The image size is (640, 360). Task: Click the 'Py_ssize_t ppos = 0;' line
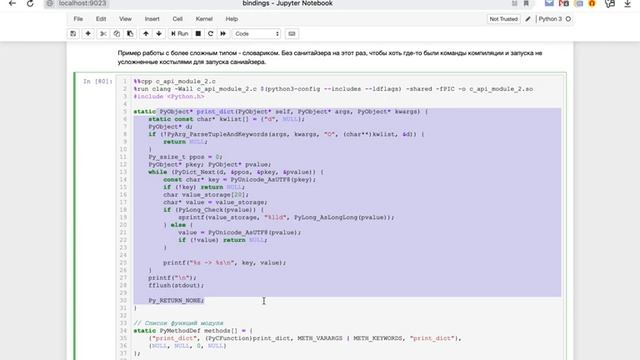tap(185, 157)
